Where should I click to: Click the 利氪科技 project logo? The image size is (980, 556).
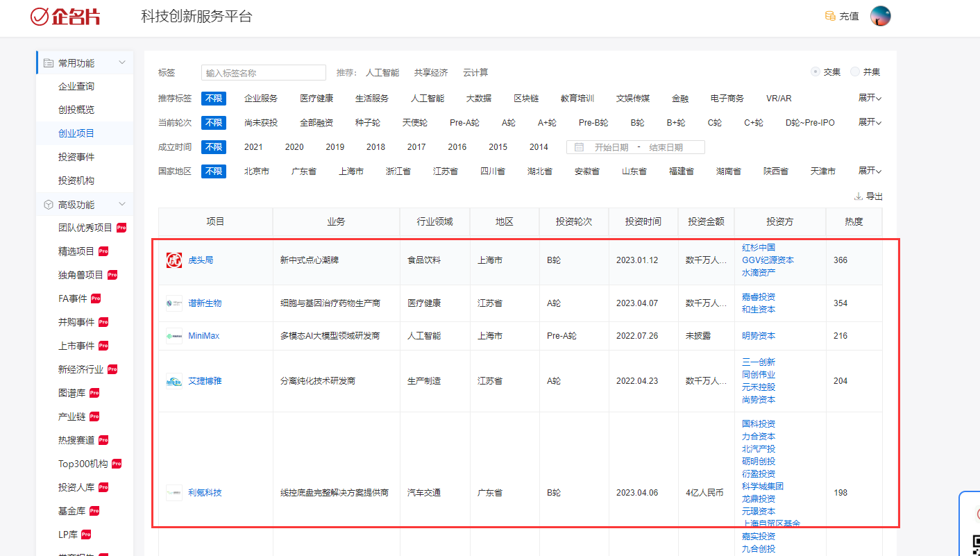(174, 493)
